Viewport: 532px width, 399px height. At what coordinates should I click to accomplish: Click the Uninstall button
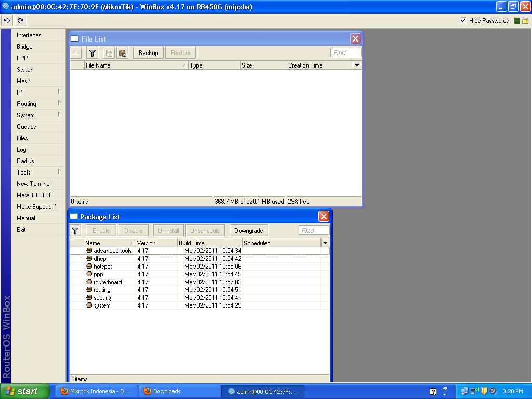pyautogui.click(x=168, y=231)
